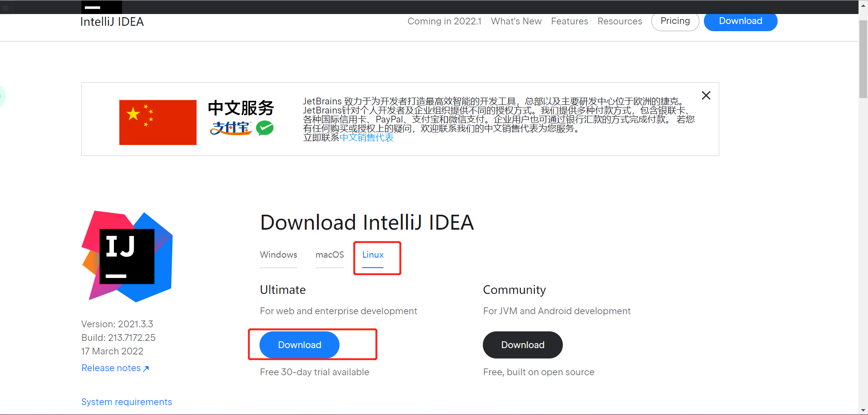Screen dimensions: 868x415
Task: Click the 中文销售代表 link
Action: pos(367,137)
